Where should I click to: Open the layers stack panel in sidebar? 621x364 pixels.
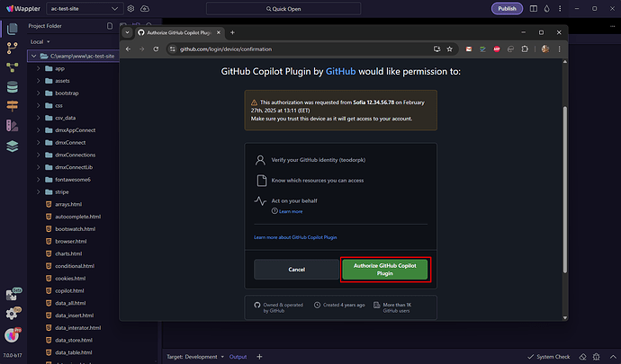click(x=13, y=146)
